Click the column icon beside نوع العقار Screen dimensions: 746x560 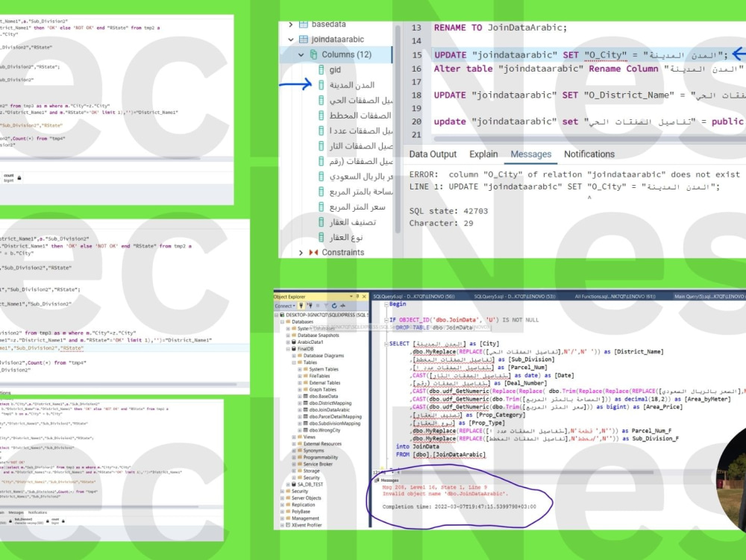pos(321,237)
